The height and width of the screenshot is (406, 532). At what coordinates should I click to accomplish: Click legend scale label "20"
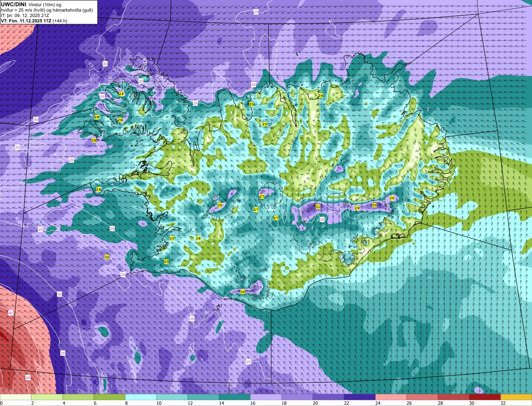pos(315,403)
